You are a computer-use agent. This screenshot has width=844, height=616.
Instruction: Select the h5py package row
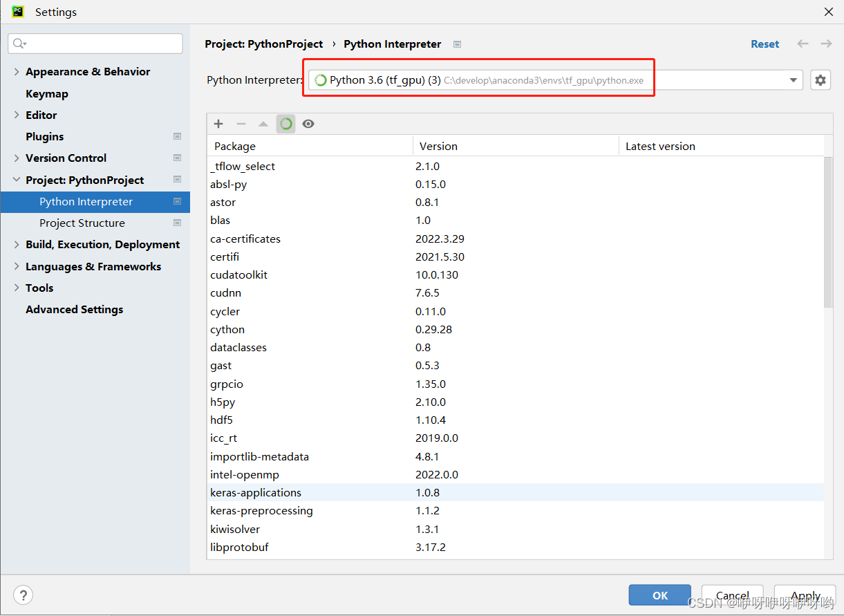pos(516,402)
